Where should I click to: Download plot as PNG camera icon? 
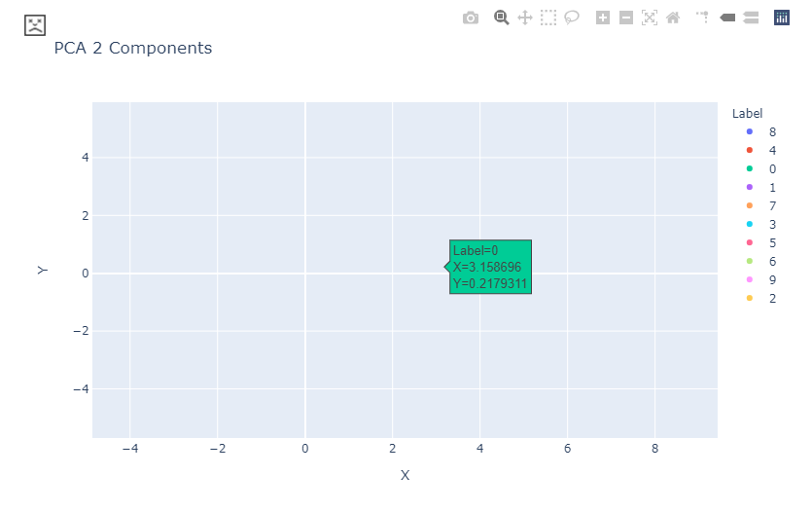(471, 18)
